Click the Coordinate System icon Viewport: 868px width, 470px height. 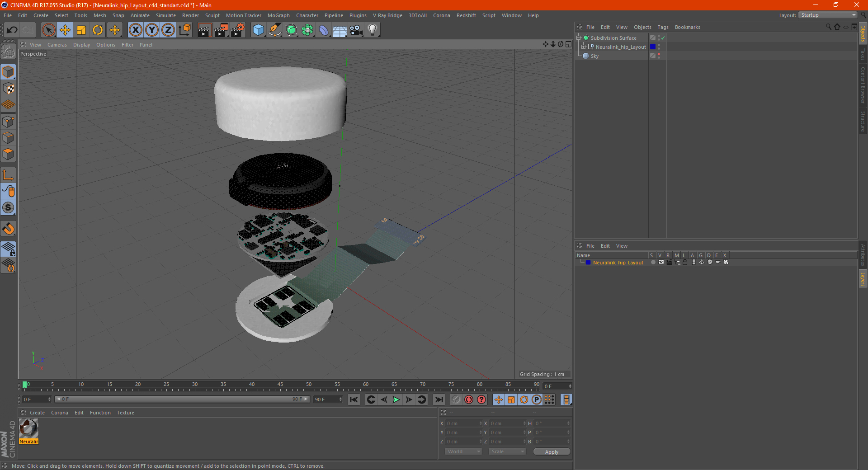[x=184, y=30]
